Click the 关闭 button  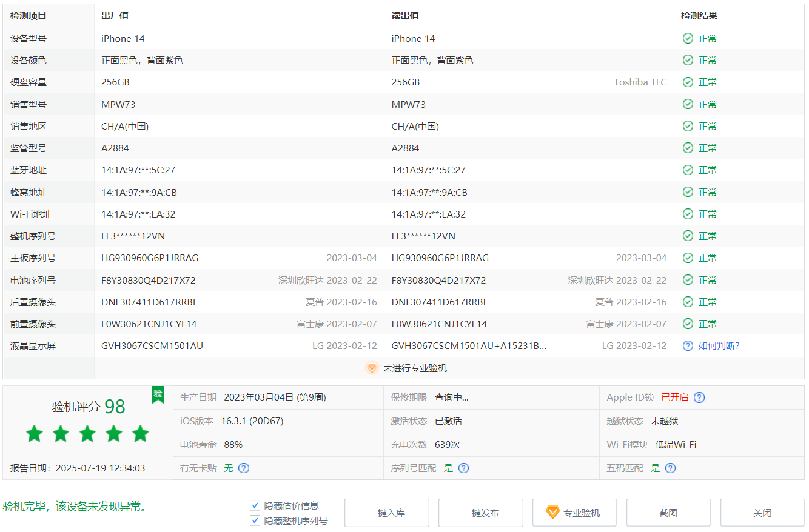tap(762, 513)
